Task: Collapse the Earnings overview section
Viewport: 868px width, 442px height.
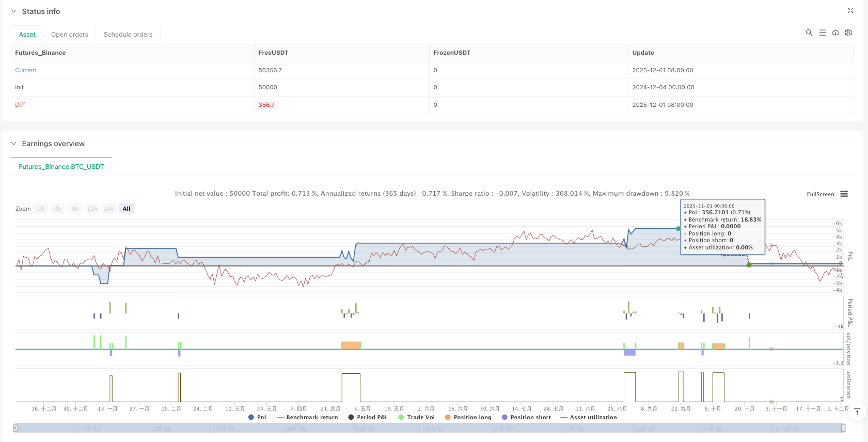Action: point(14,144)
